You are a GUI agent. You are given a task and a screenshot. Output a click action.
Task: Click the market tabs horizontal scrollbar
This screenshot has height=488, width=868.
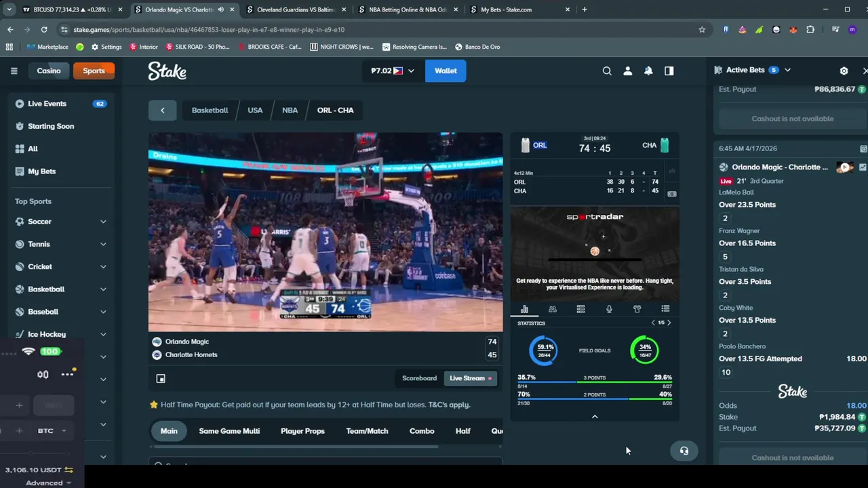296,447
